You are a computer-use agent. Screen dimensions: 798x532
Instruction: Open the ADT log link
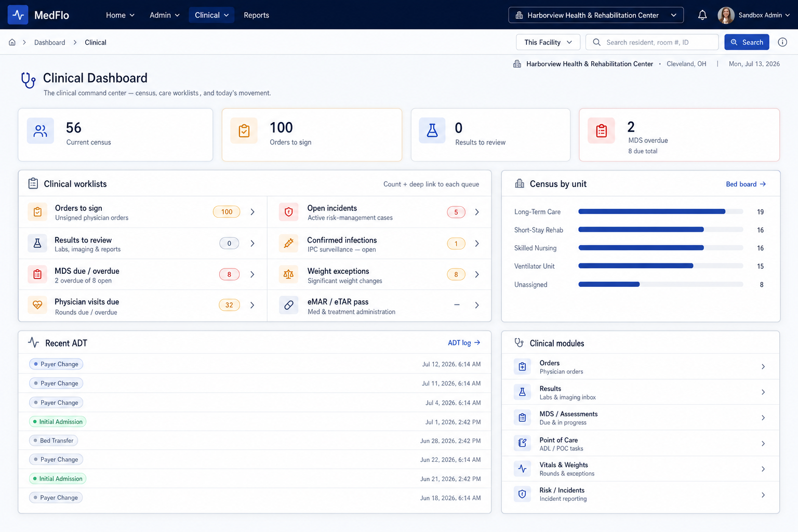(464, 343)
